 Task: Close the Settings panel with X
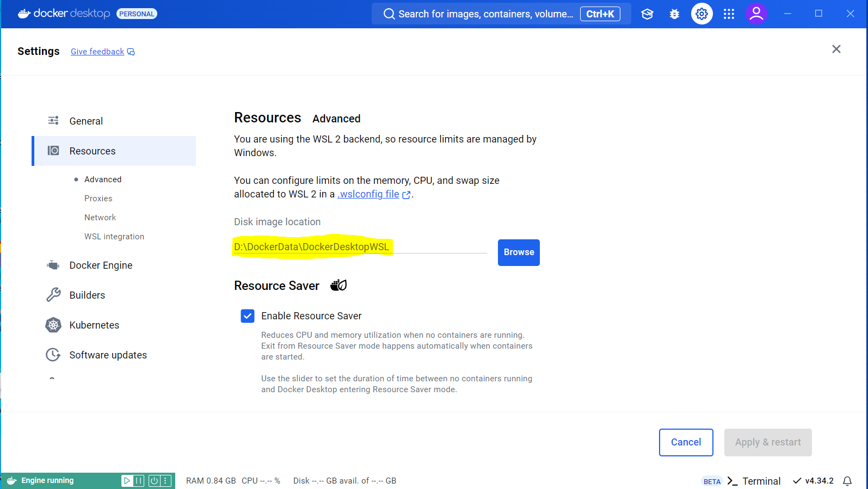(836, 49)
